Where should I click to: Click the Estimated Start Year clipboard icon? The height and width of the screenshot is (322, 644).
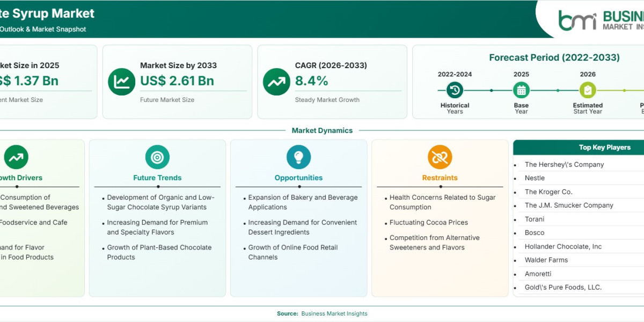click(x=588, y=90)
